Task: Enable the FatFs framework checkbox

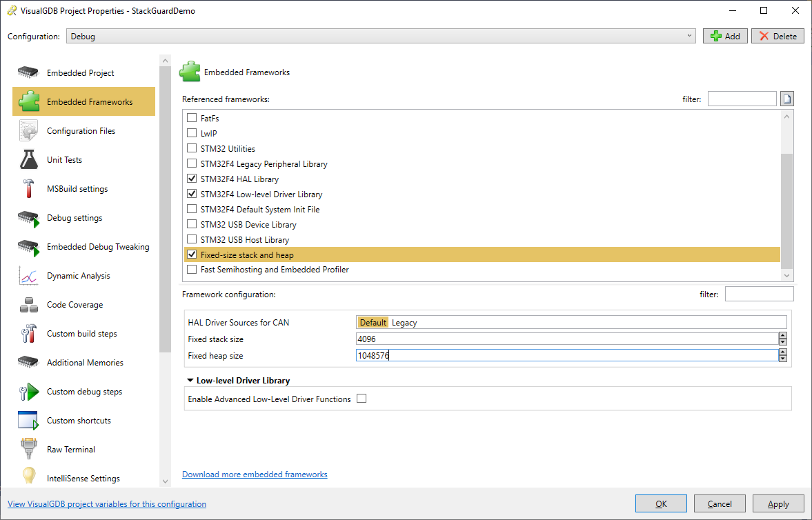Action: pyautogui.click(x=192, y=118)
